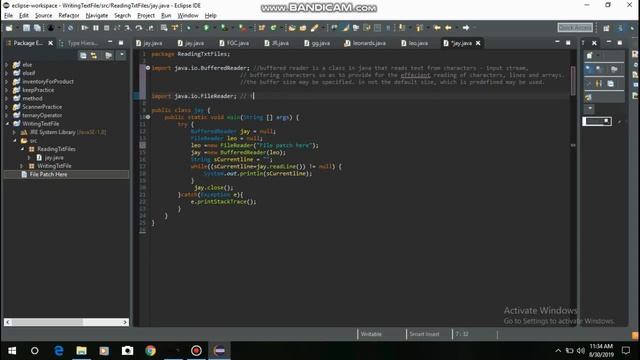This screenshot has width=640, height=360.
Task: Expand the inventoryForProduct project
Action: 7,82
